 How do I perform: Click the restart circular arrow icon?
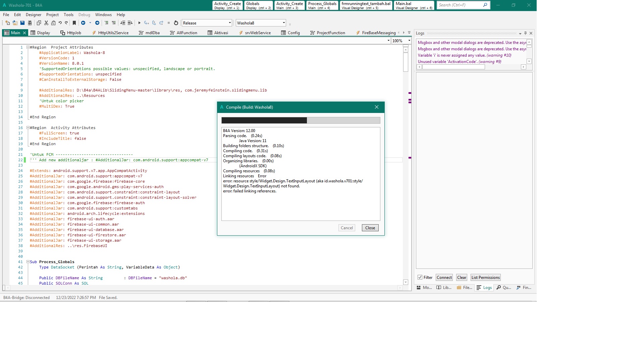pyautogui.click(x=176, y=23)
